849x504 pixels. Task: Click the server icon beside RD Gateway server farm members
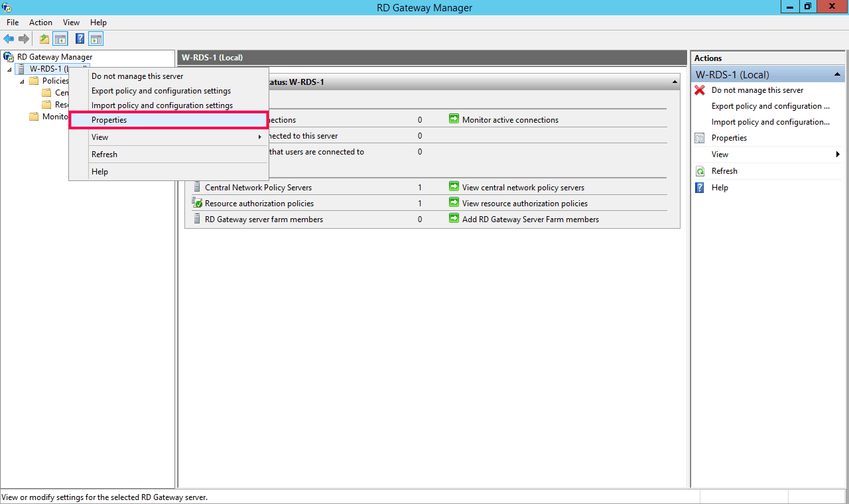pyautogui.click(x=197, y=219)
